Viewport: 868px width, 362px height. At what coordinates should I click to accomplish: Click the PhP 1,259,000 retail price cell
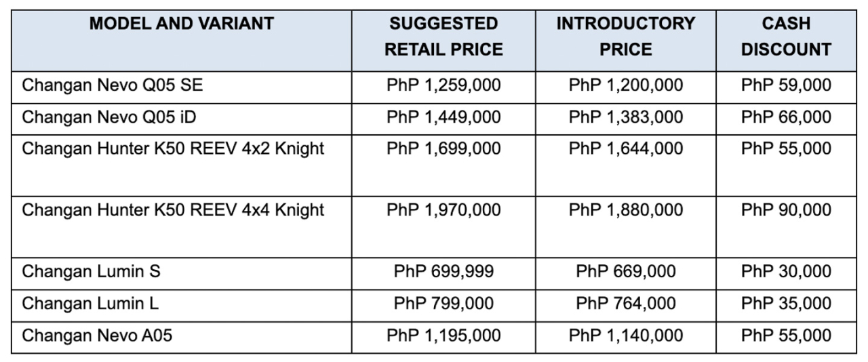(443, 86)
